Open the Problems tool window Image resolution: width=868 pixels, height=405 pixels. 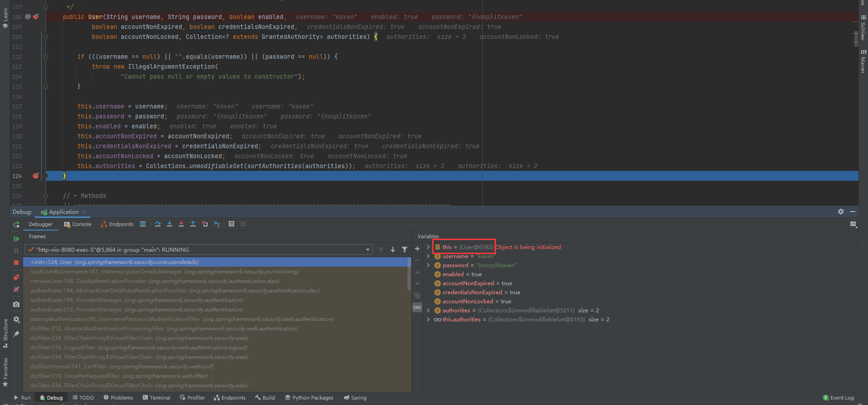coord(118,398)
